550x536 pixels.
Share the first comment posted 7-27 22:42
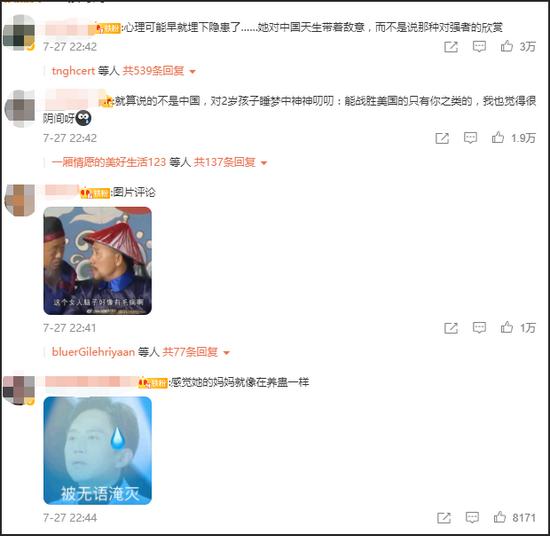click(451, 47)
